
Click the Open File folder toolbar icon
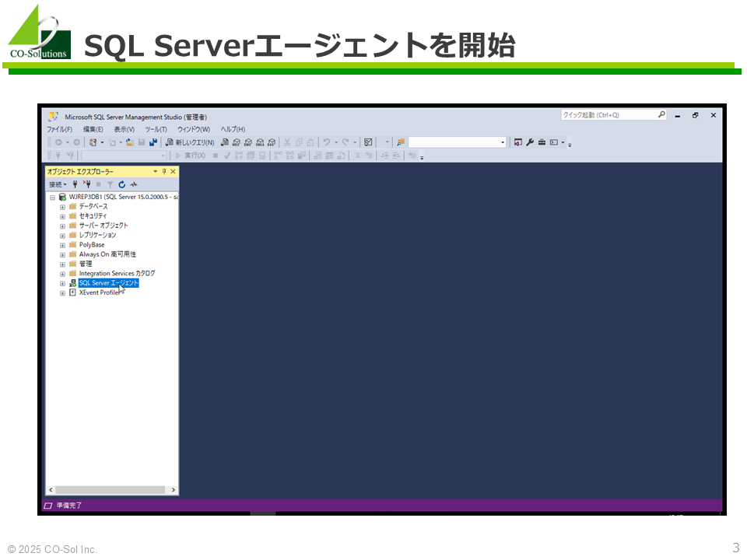tap(130, 142)
